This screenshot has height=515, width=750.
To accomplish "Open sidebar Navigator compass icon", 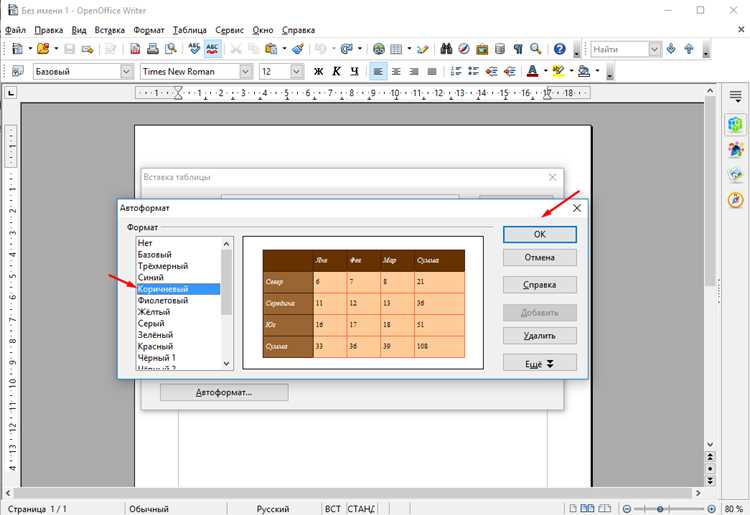I will tap(736, 199).
